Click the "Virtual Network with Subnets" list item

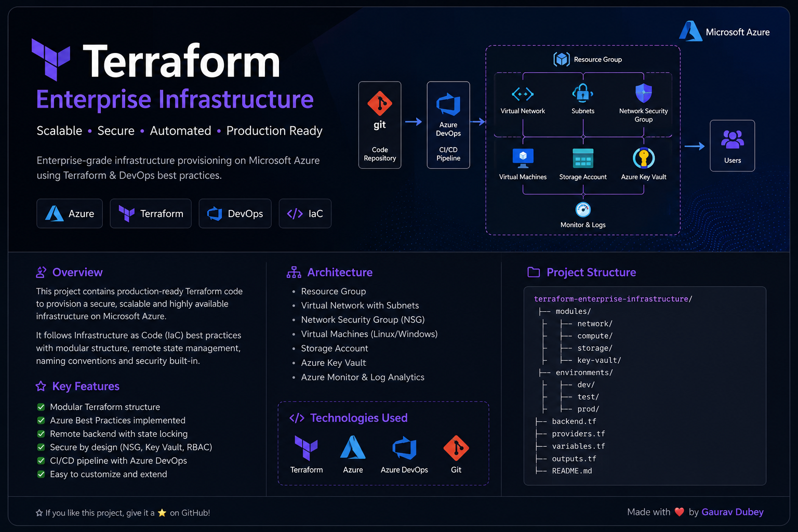pos(360,305)
